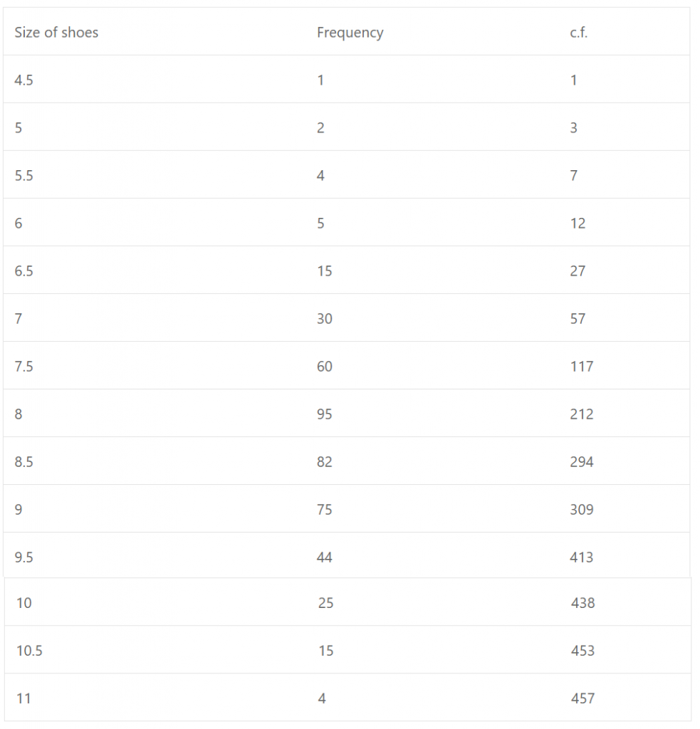The width and height of the screenshot is (700, 729).
Task: Select the shoe size 10.5 cell
Action: click(x=29, y=650)
